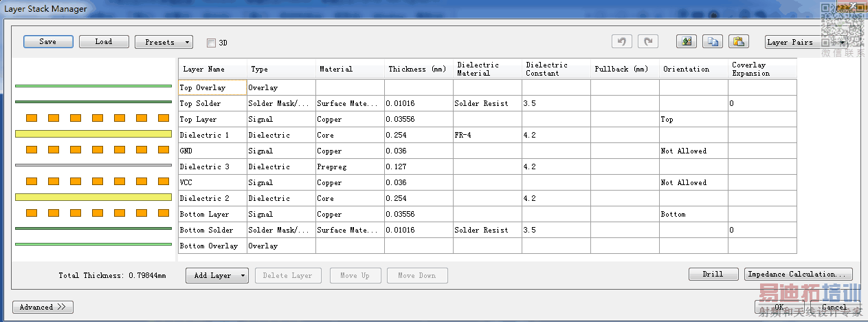Select the Top Solder layer name cell
The height and width of the screenshot is (322, 868).
pos(212,103)
